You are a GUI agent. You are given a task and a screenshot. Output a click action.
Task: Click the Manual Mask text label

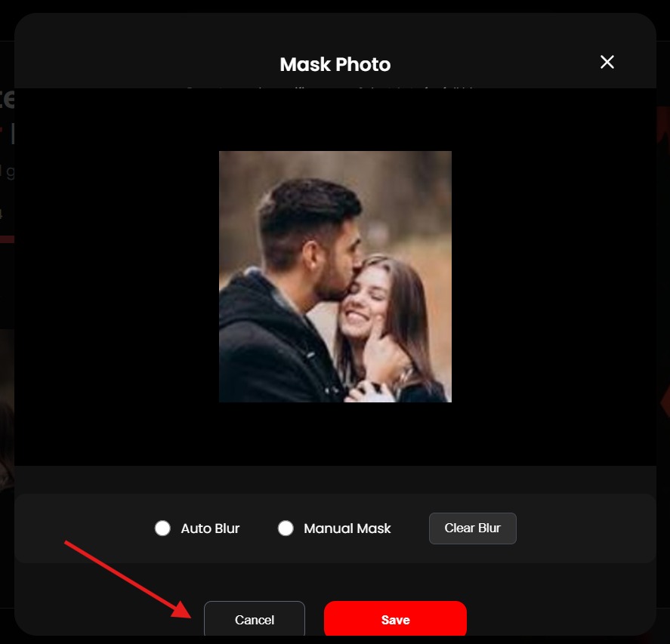pos(347,528)
